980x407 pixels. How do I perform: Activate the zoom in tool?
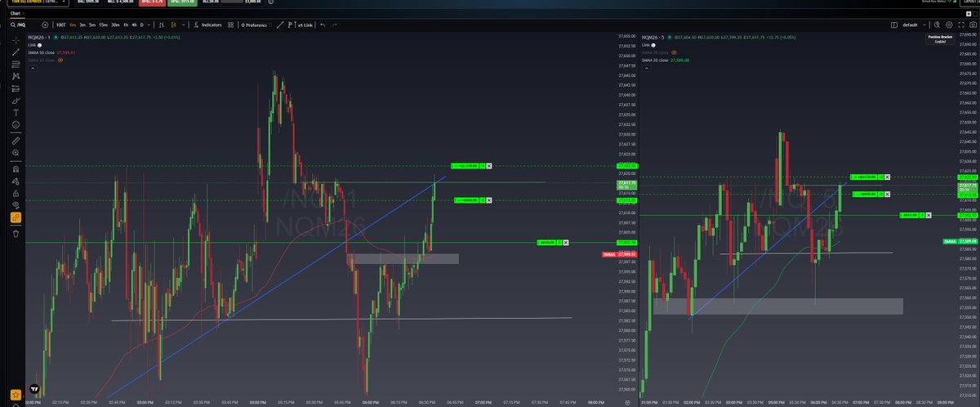click(x=16, y=153)
